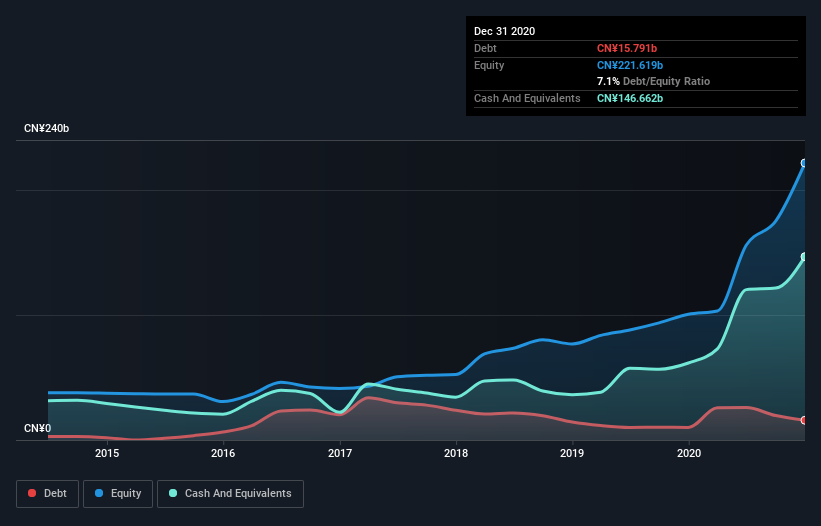Click the Cash end-point marker on chart
821x526 pixels.
[x=804, y=256]
